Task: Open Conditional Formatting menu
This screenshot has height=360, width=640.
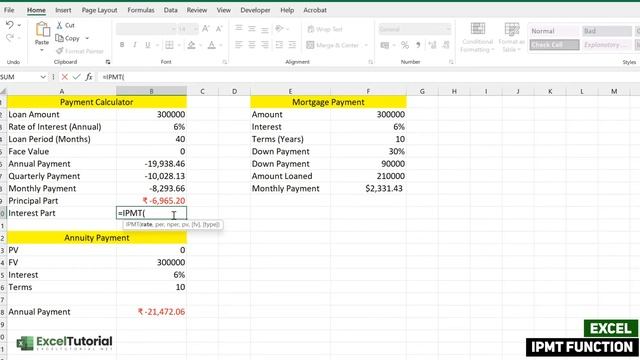Action: click(x=477, y=38)
